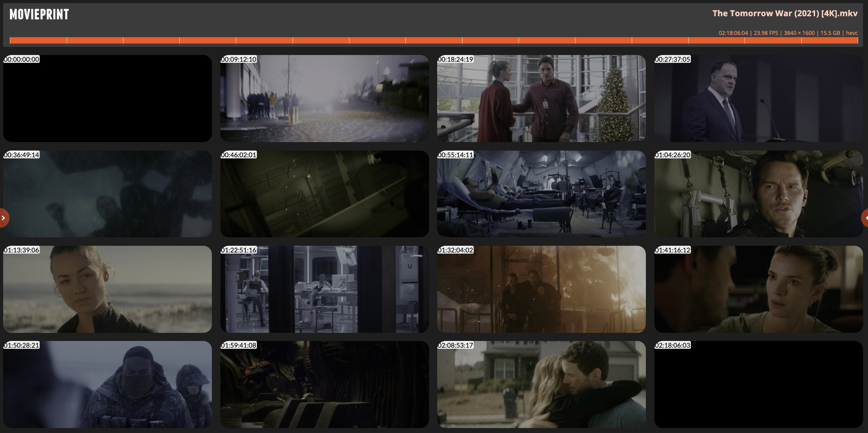Image resolution: width=868 pixels, height=433 pixels.
Task: Click the underwater frame at 00:36:49:14
Action: click(108, 194)
